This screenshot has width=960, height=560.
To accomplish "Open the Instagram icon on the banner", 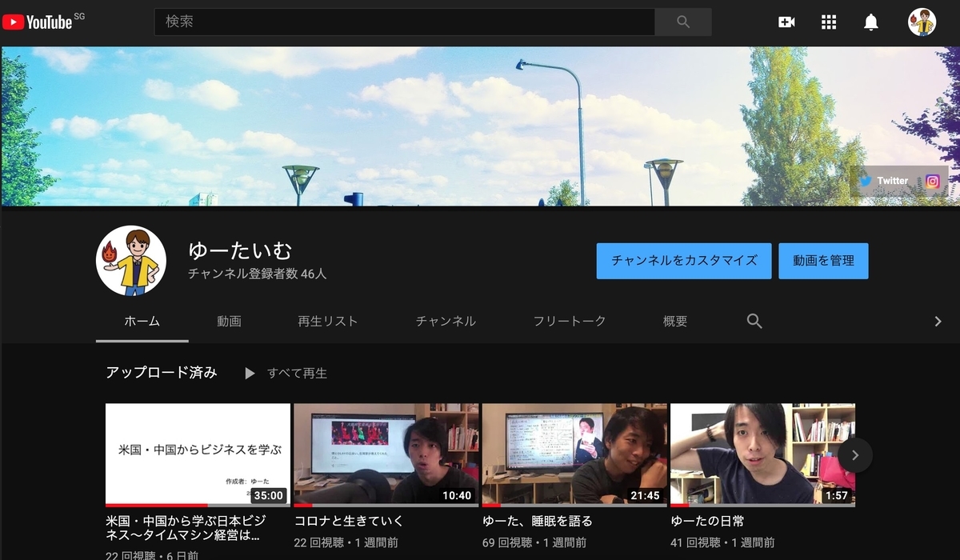I will [933, 181].
